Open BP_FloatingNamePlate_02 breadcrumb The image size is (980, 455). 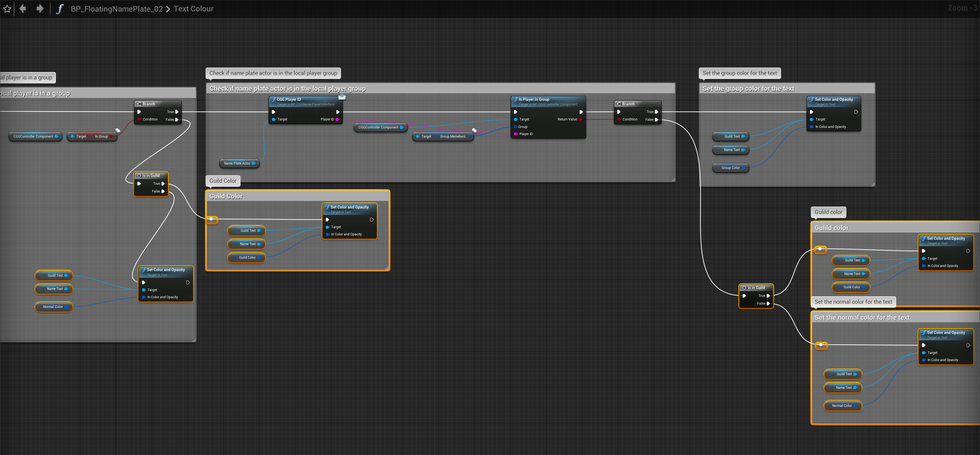click(x=117, y=9)
